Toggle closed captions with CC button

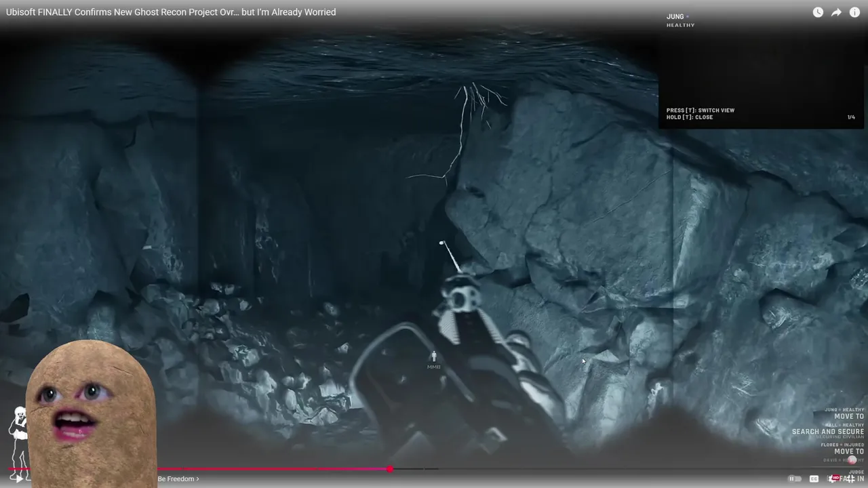click(x=814, y=479)
